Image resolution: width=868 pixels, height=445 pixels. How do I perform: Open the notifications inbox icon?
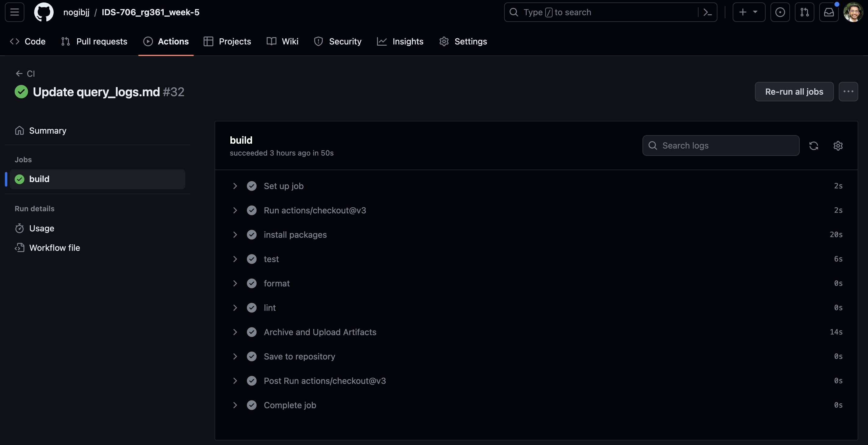tap(829, 12)
